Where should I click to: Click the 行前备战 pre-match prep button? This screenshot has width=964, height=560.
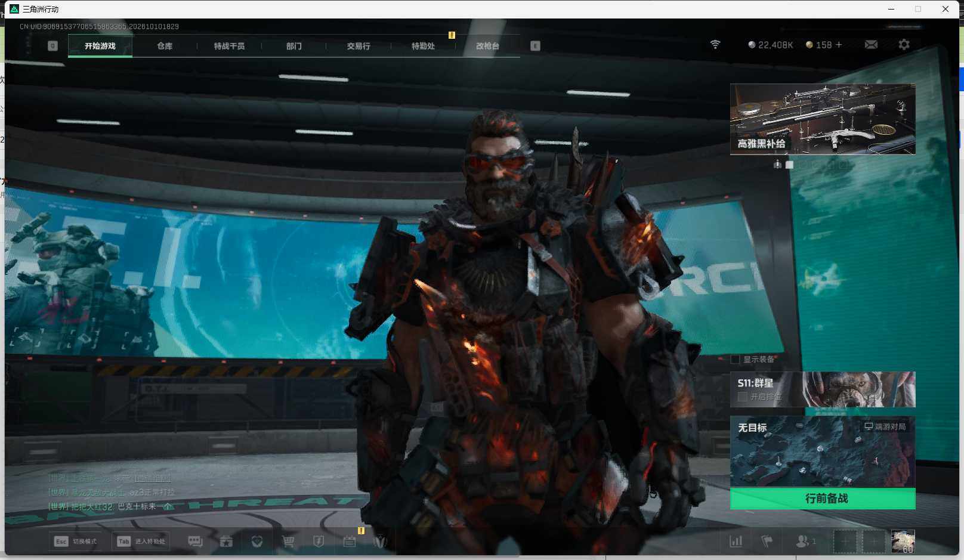pyautogui.click(x=823, y=499)
